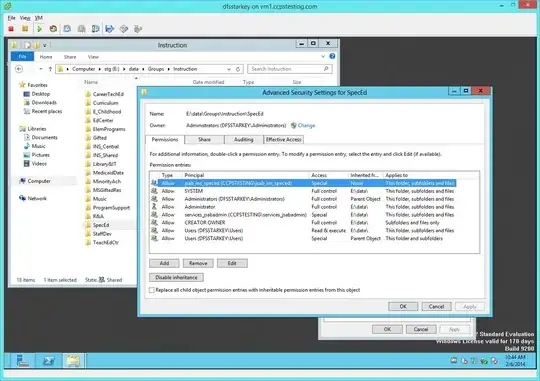
Task: Open the Explorer File tab
Action: click(22, 56)
